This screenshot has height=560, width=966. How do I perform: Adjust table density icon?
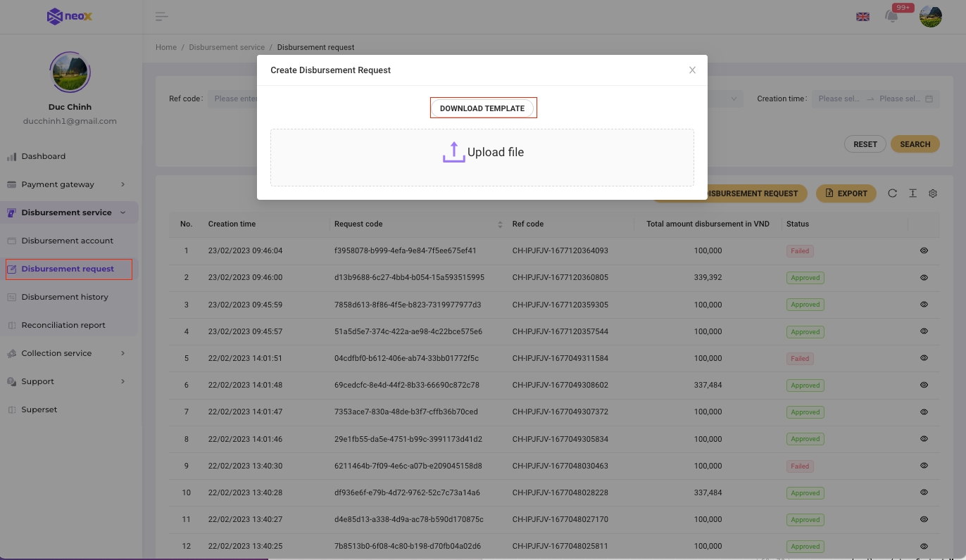[x=912, y=193]
